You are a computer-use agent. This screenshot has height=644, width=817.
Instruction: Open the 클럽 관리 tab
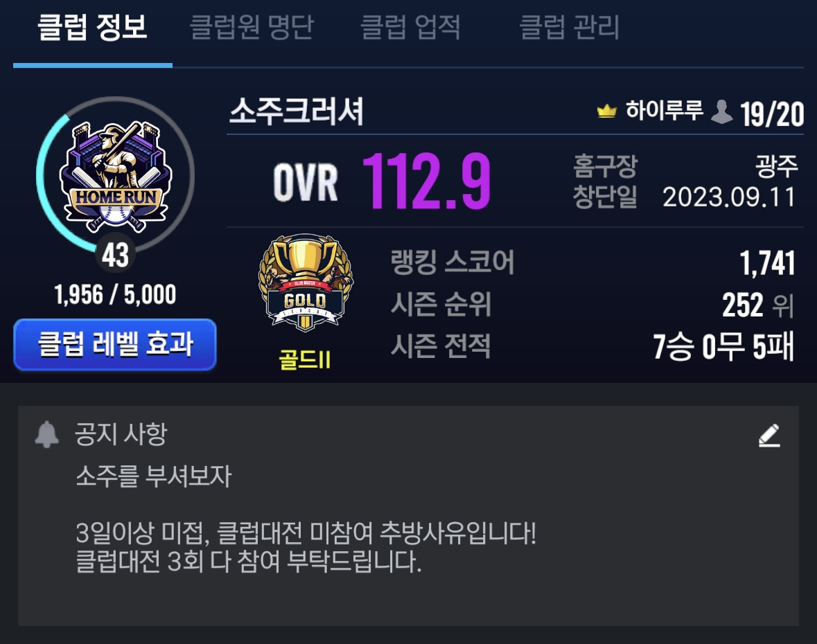[x=569, y=27]
